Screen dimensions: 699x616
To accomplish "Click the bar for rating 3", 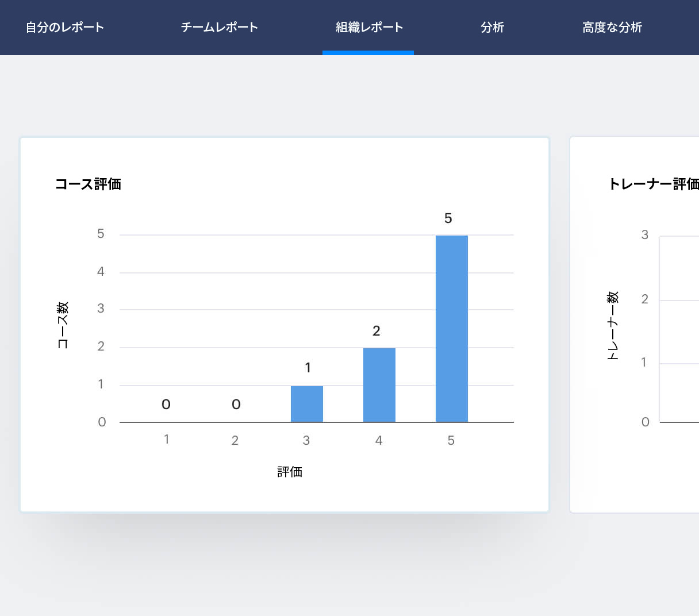I will click(x=307, y=402).
